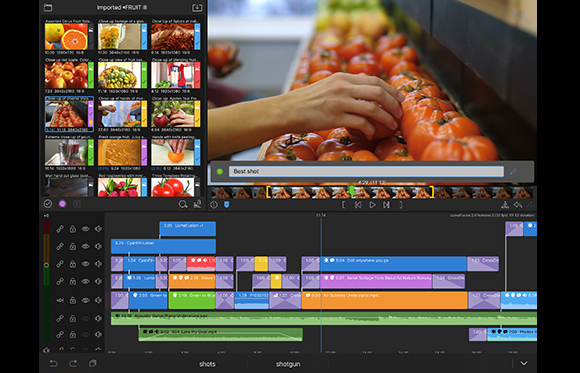580x373 pixels.
Task: Select the Fresh orange fruit clip thumbnail
Action: pyautogui.click(x=122, y=152)
